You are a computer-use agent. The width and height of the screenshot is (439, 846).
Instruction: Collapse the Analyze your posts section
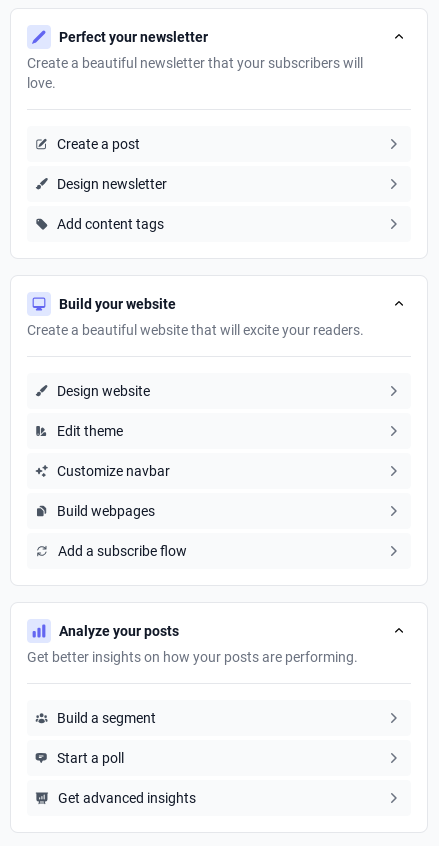pyautogui.click(x=399, y=631)
